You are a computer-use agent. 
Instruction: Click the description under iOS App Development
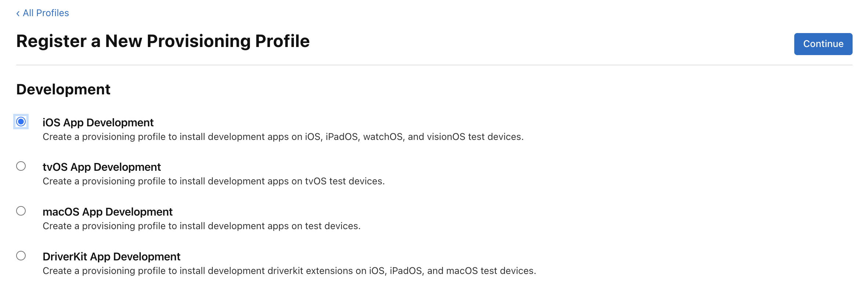(x=282, y=137)
